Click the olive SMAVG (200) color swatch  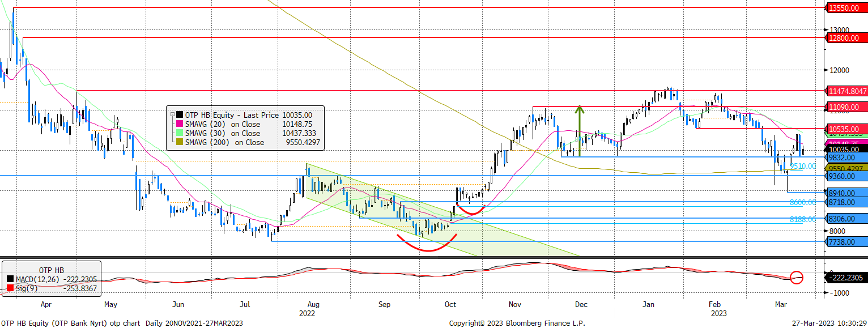[180, 142]
